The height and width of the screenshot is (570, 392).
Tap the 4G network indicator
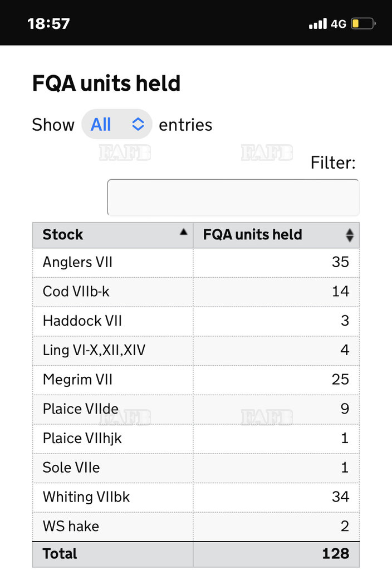[338, 24]
